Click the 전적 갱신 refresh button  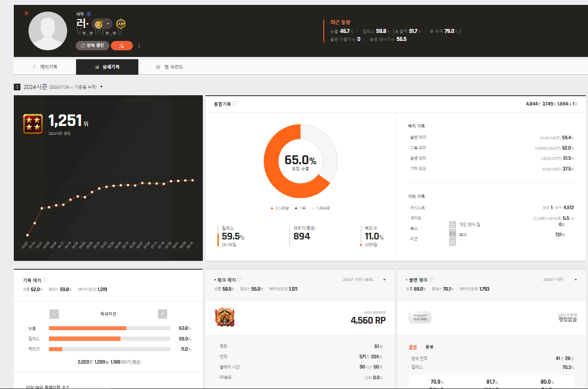pos(93,45)
